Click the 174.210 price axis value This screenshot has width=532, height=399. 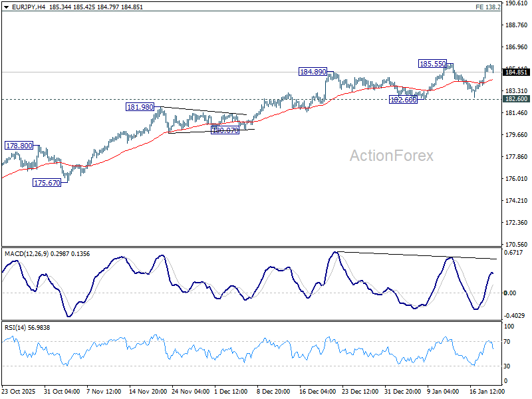point(517,201)
